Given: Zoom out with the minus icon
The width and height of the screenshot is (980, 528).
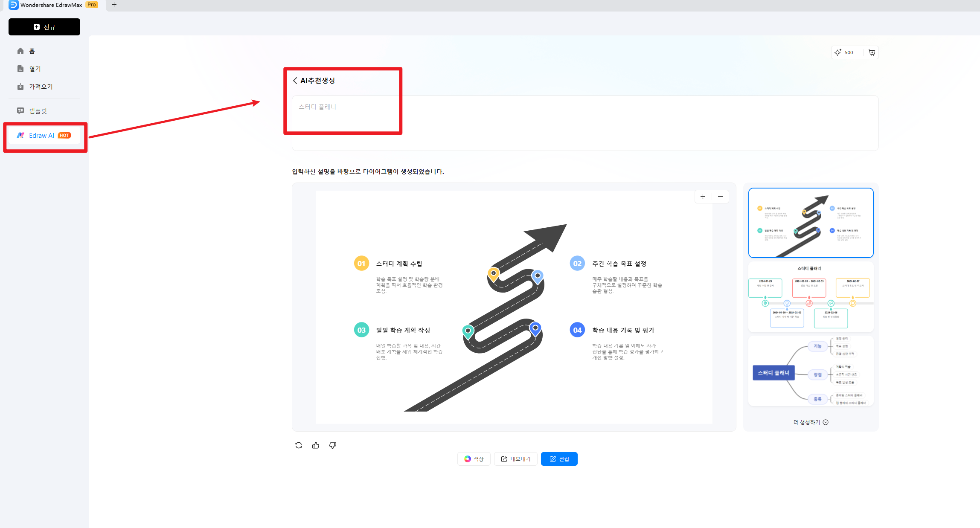Looking at the screenshot, I should [721, 197].
